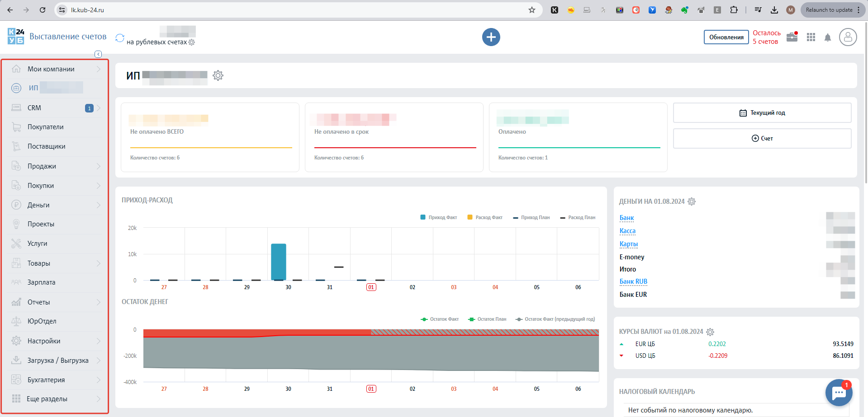This screenshot has height=417, width=868.
Task: Collapse the sidebar with arrow toggle
Action: point(98,54)
